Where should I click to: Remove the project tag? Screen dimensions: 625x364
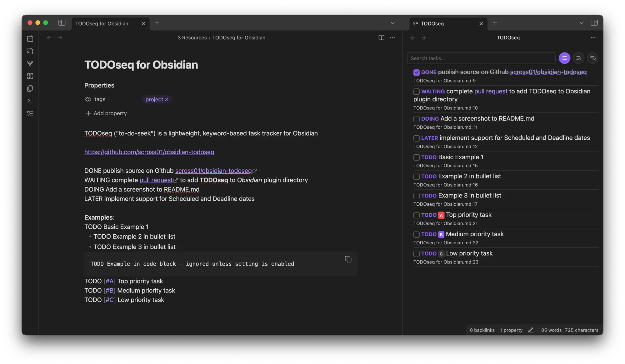[x=167, y=99]
